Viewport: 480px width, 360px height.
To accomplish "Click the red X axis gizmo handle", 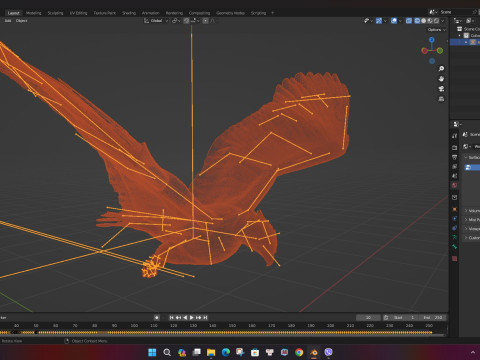I will (x=424, y=51).
